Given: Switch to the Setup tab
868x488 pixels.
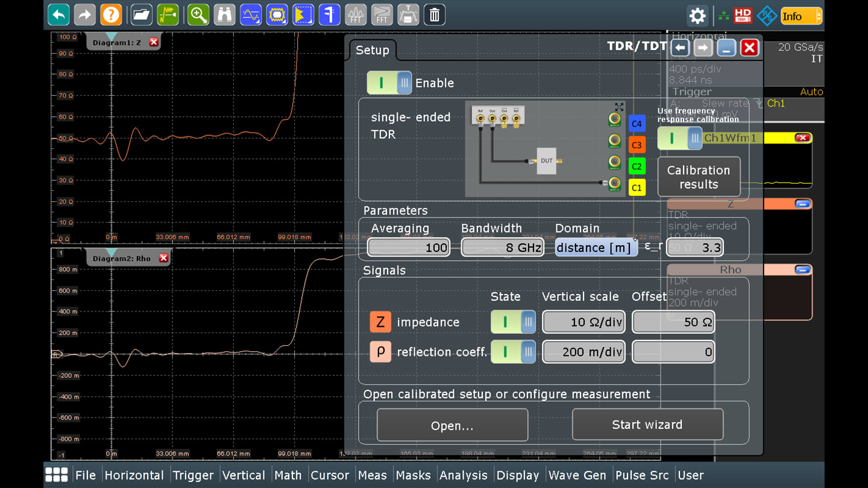Looking at the screenshot, I should 373,51.
